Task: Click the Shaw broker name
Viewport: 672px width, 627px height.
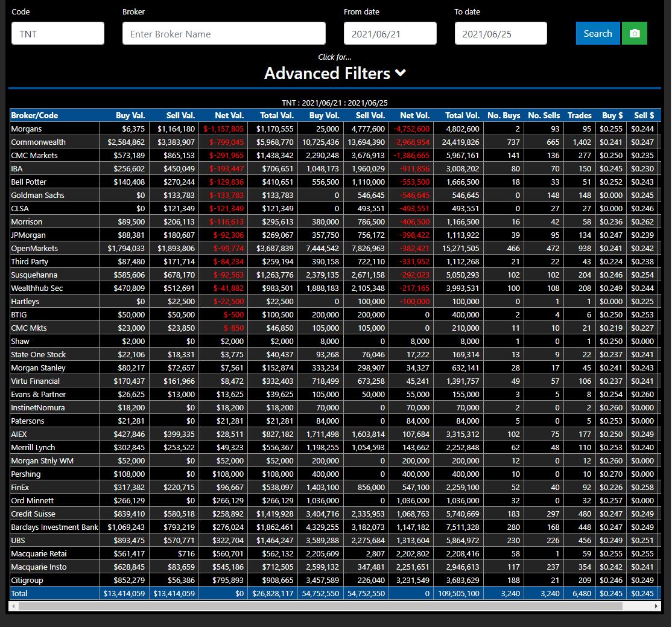Action: [20, 342]
